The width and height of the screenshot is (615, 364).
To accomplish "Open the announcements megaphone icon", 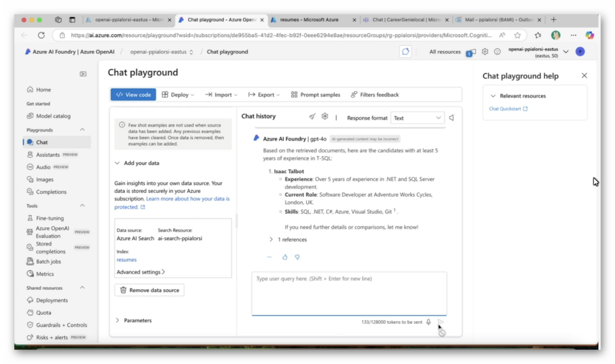I will click(x=471, y=52).
